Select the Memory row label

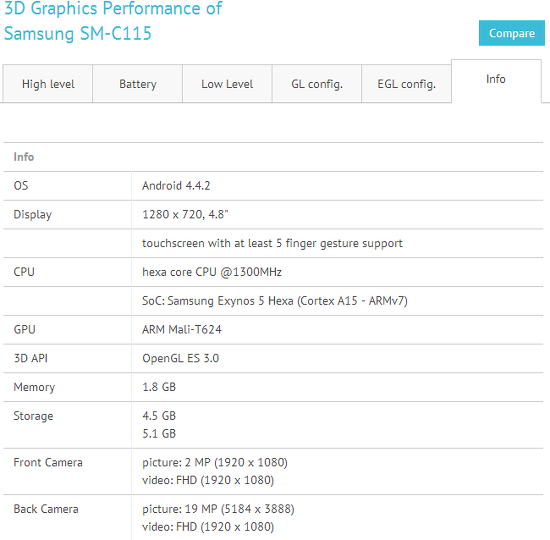coord(34,387)
